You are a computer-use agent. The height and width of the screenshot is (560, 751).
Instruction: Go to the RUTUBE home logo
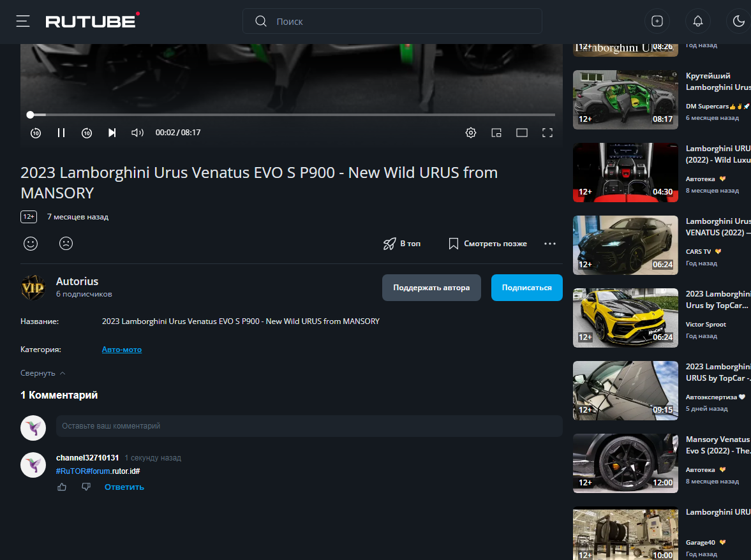(93, 20)
